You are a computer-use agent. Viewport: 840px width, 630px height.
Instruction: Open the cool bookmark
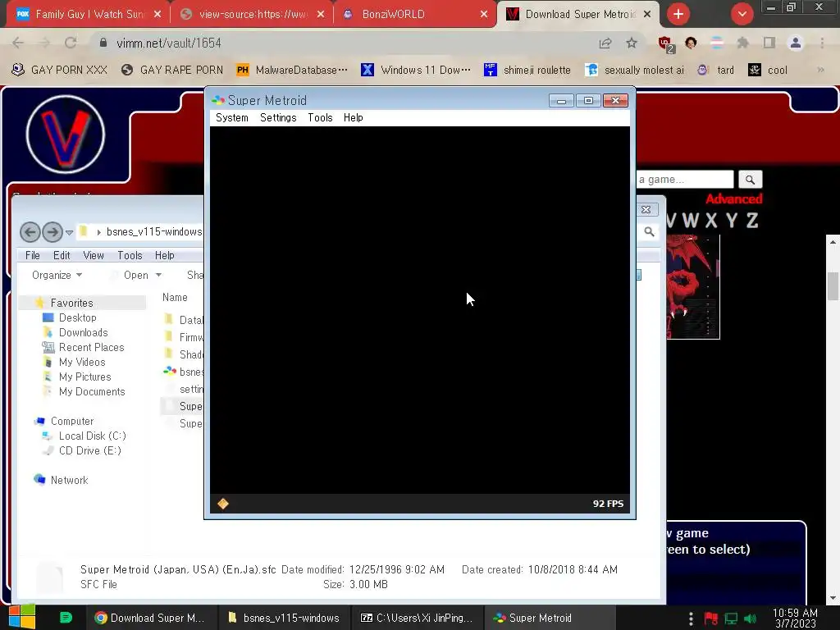768,71
